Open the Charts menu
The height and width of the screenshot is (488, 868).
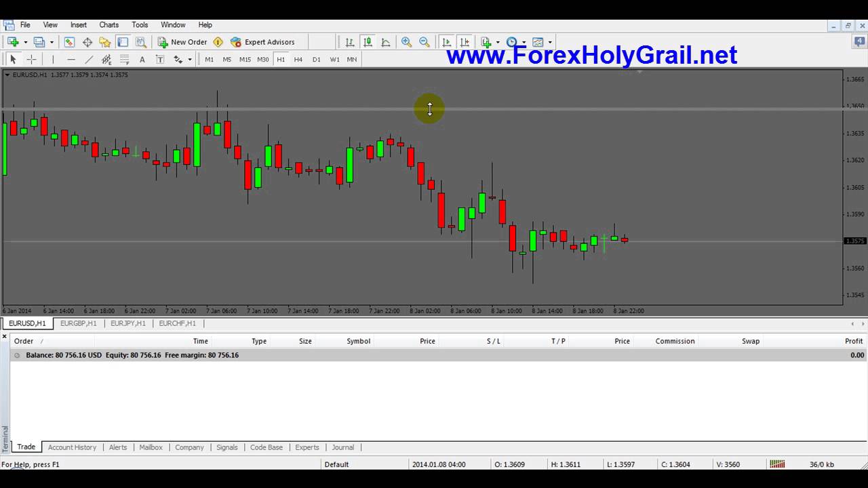108,25
